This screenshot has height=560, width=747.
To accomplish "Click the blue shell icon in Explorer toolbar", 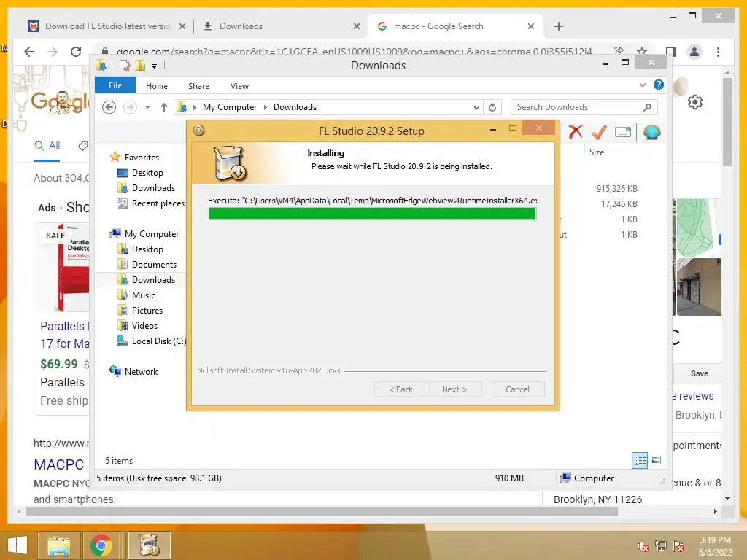I will pos(651,132).
